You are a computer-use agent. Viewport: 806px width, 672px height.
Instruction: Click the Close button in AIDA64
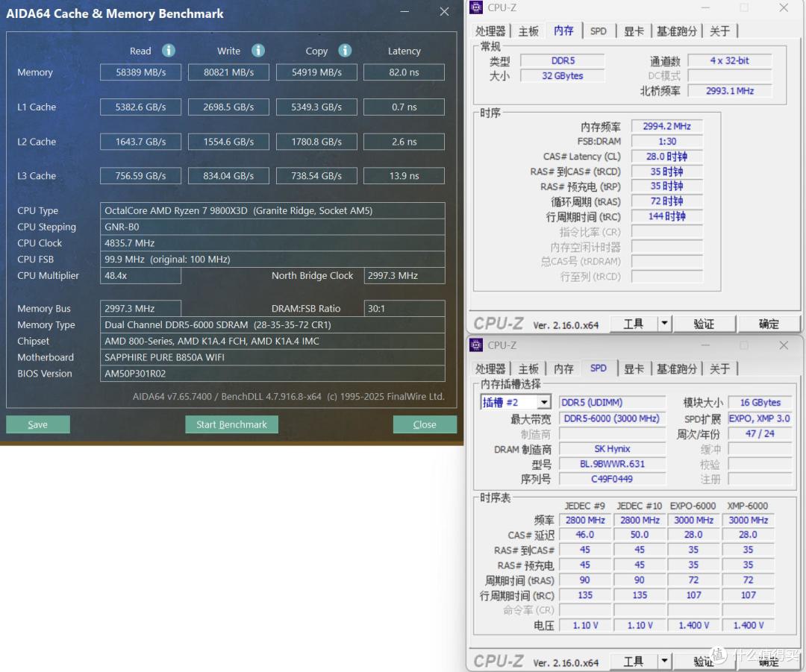(425, 424)
